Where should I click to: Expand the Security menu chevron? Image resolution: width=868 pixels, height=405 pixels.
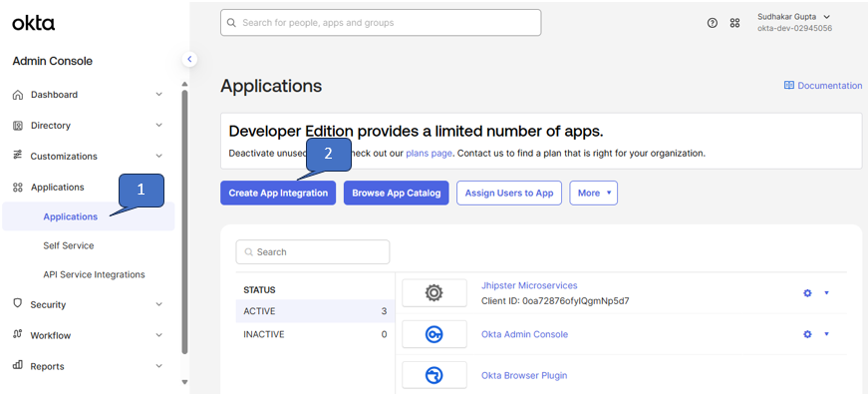(x=158, y=304)
